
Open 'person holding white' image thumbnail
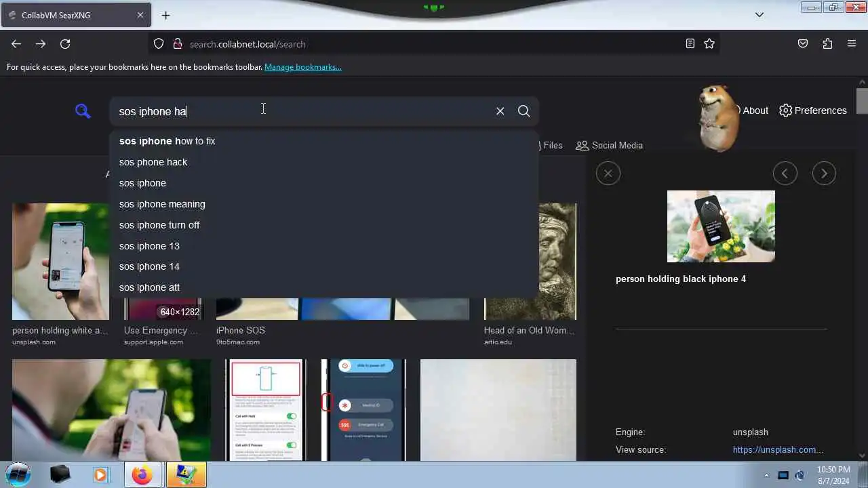point(60,262)
